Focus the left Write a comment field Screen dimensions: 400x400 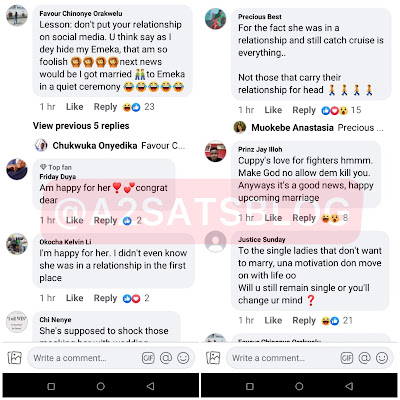111,358
